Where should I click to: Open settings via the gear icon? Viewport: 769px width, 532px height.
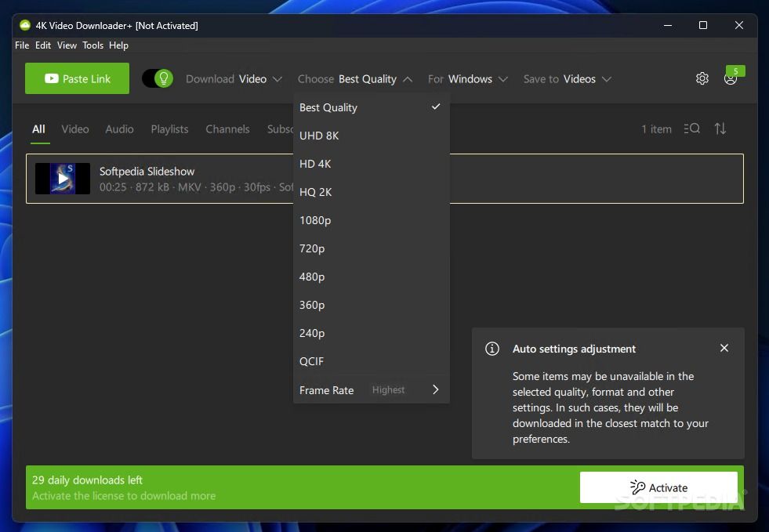pyautogui.click(x=702, y=78)
